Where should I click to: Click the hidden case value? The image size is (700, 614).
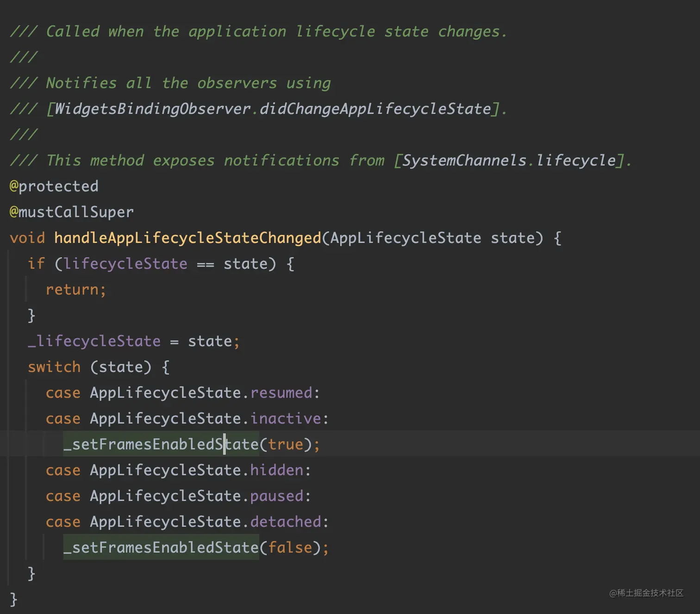point(277,471)
